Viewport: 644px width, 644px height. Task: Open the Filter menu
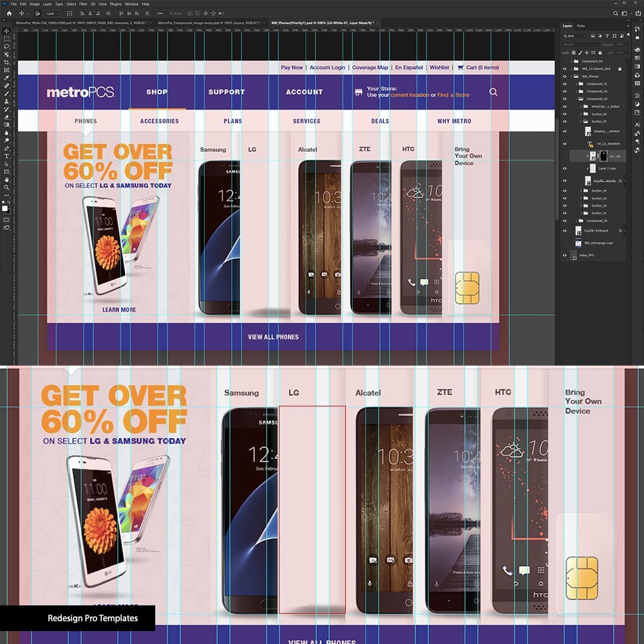click(x=83, y=4)
